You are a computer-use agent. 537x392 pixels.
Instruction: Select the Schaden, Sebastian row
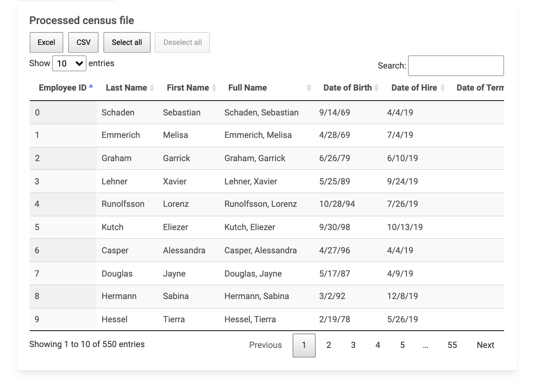pos(261,113)
